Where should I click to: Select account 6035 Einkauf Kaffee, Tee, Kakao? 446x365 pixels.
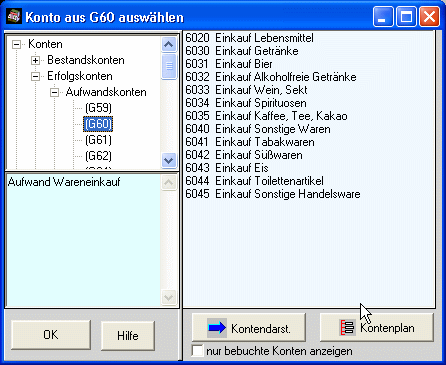tap(266, 116)
